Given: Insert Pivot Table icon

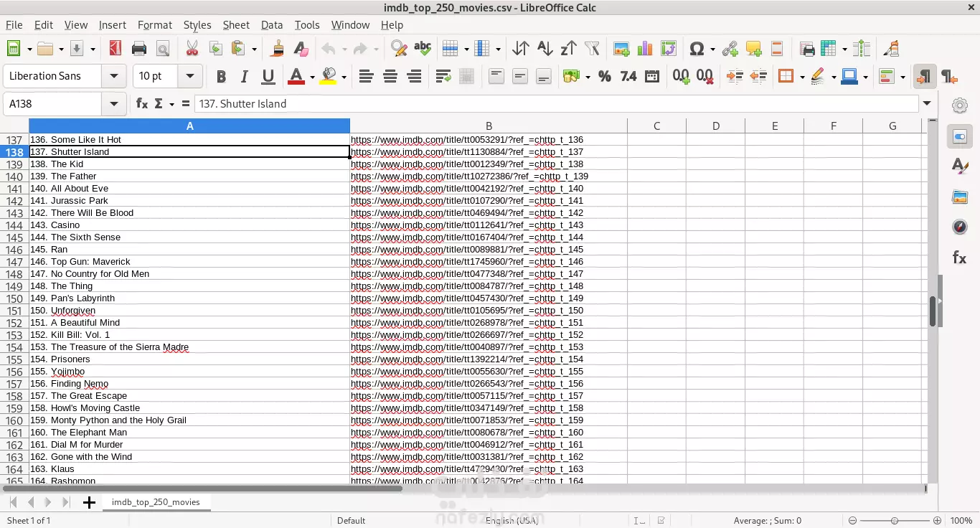Looking at the screenshot, I should tap(669, 49).
